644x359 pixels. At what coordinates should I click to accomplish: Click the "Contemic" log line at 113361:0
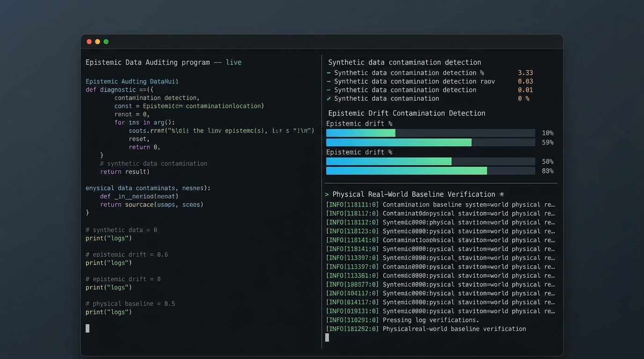[440, 276]
